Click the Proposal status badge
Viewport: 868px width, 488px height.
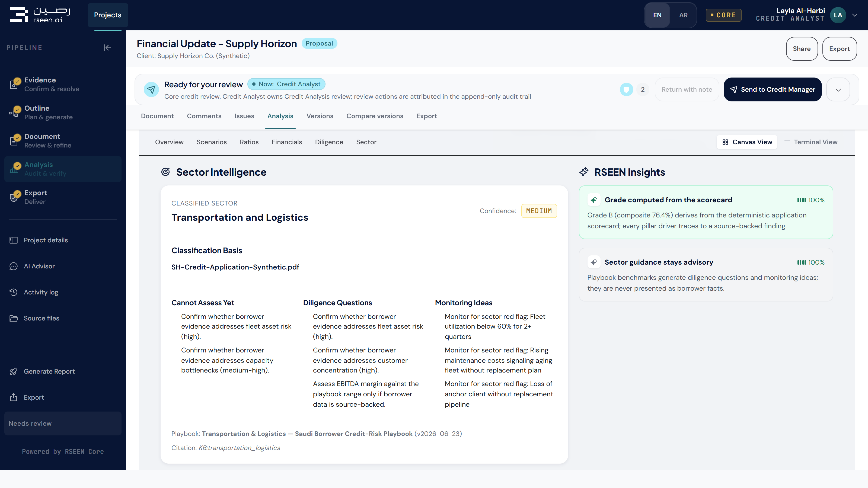(x=319, y=43)
